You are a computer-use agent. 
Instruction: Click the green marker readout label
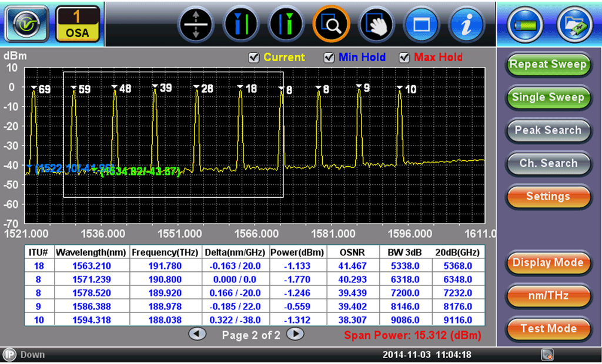pos(140,172)
